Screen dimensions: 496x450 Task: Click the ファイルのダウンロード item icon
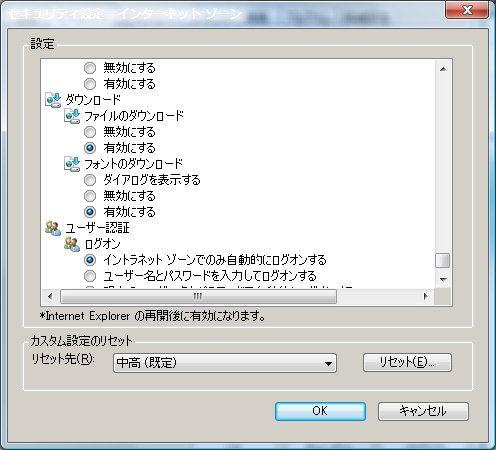[x=72, y=116]
